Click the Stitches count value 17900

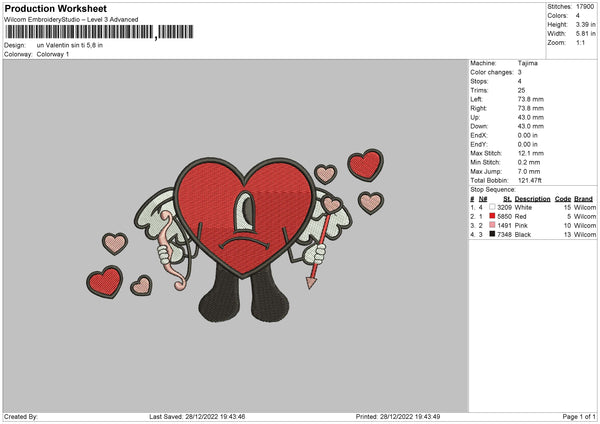587,6
